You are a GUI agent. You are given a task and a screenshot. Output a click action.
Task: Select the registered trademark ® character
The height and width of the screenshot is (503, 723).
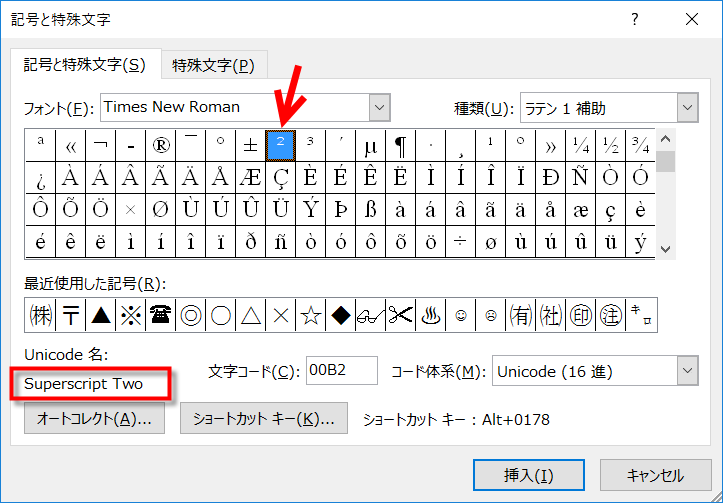coord(160,145)
